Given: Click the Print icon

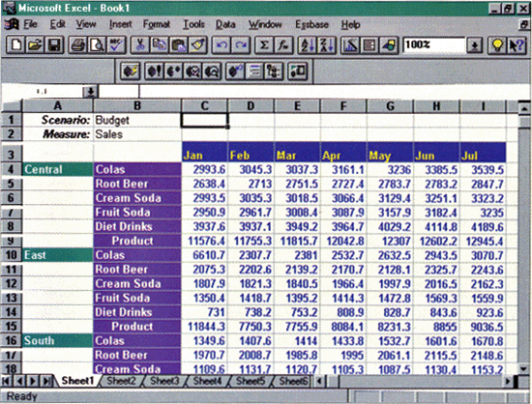Looking at the screenshot, I should [77, 44].
